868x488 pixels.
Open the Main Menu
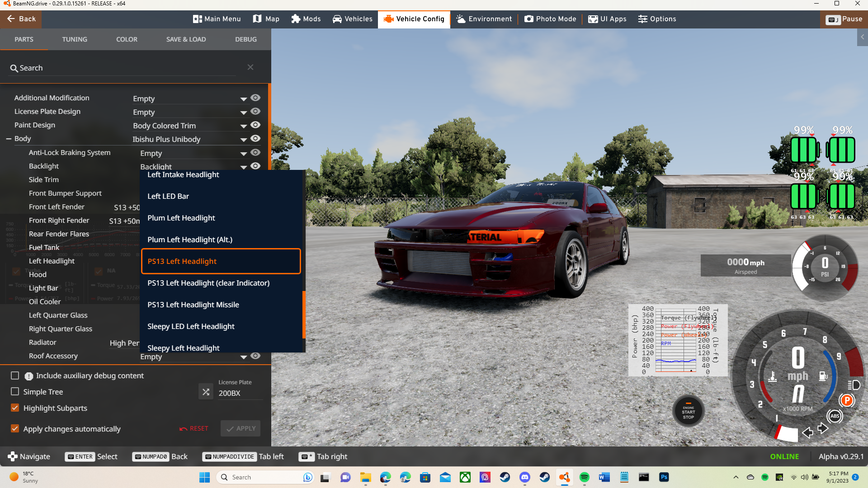pos(217,19)
